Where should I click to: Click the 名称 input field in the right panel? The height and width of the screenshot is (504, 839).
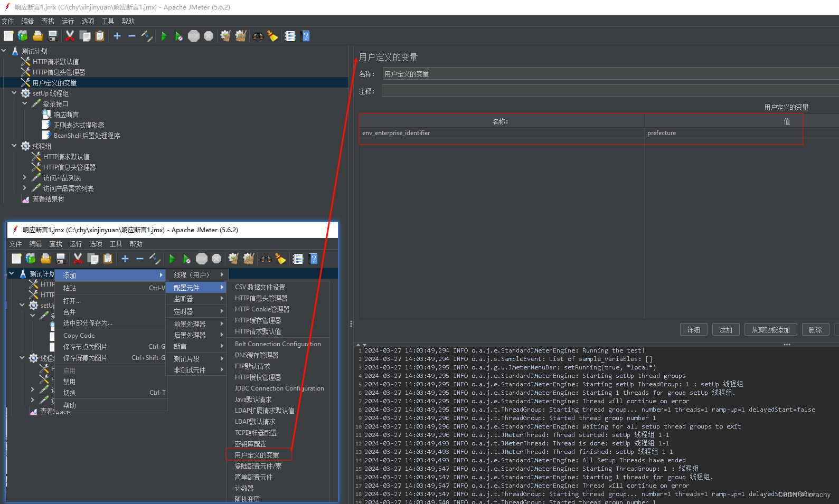click(610, 74)
